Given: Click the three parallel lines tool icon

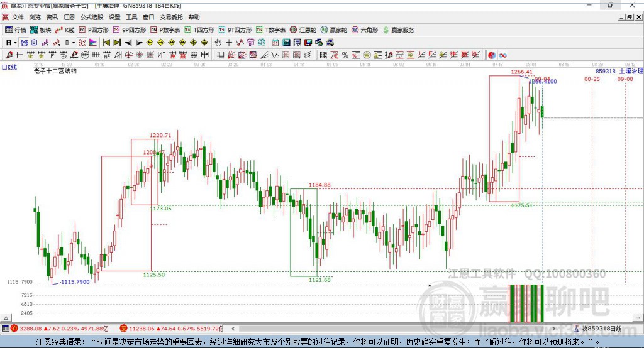Looking at the screenshot, I should coord(307,55).
